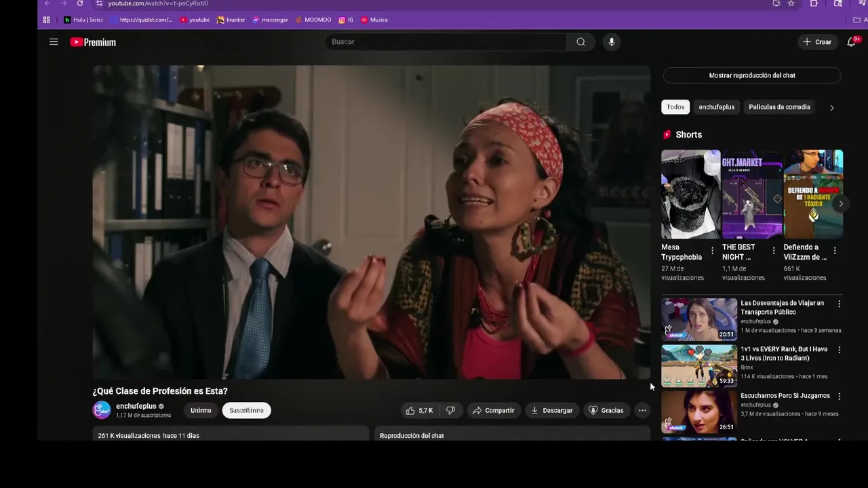Open options for Defiendo a ViiZzzm short
This screenshot has width=868, height=488.
click(x=835, y=251)
